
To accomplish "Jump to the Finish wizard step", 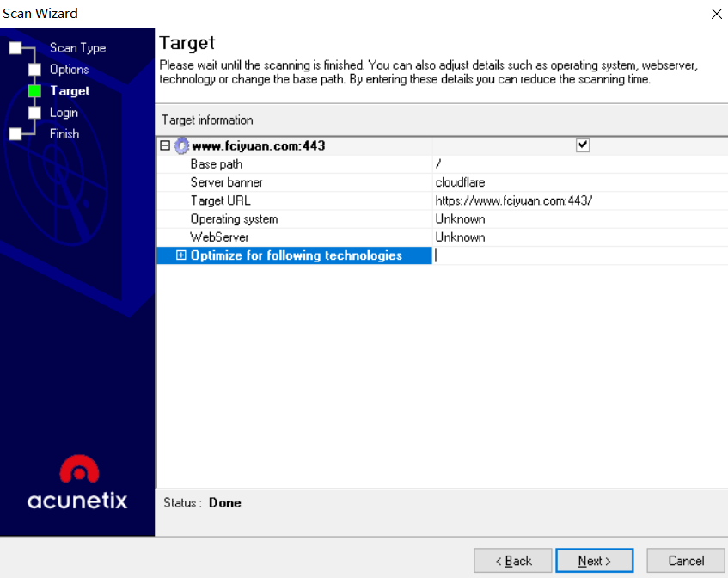I will pos(64,134).
